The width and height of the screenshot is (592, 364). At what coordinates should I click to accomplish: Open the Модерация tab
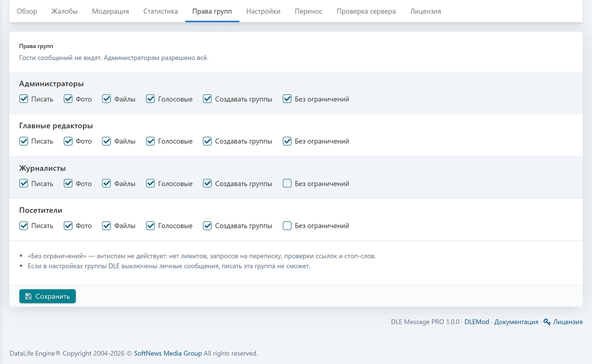pyautogui.click(x=111, y=11)
